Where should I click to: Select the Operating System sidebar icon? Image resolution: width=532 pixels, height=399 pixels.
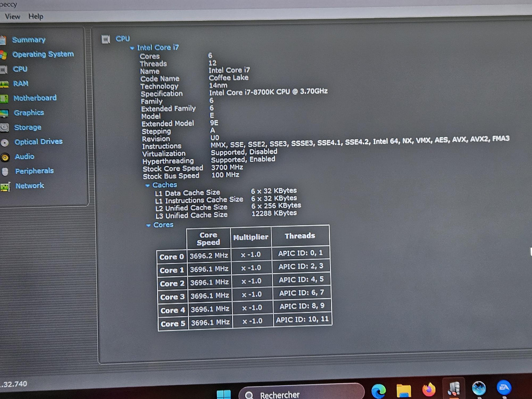coord(3,55)
